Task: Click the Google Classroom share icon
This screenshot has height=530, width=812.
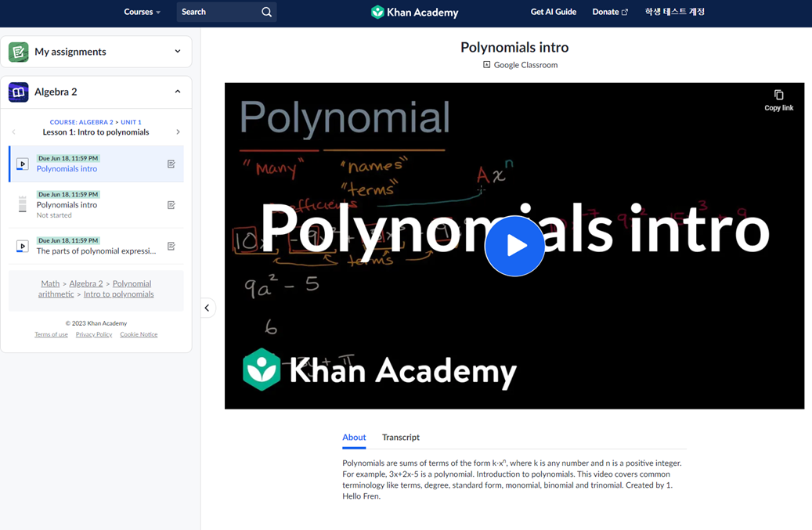Action: point(487,65)
